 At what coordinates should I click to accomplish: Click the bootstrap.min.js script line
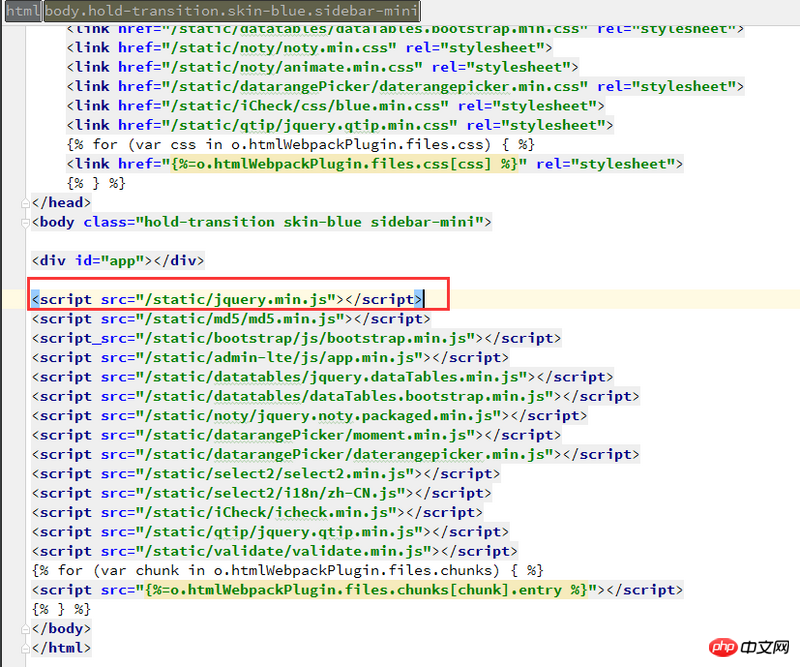(x=296, y=338)
